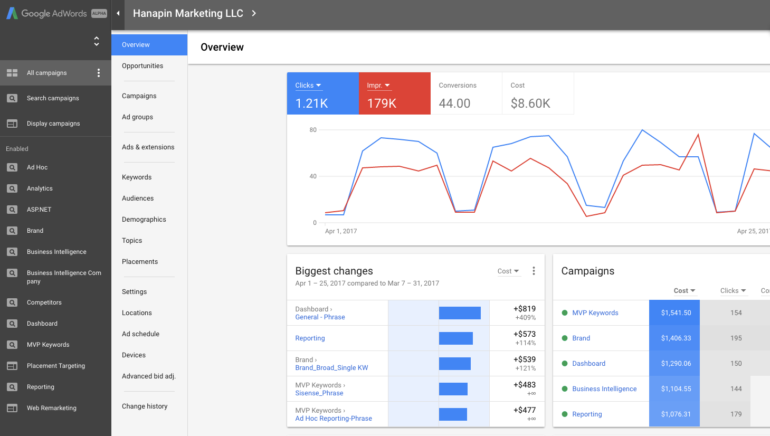770x436 pixels.
Task: Click the Display campaigns icon
Action: (12, 124)
